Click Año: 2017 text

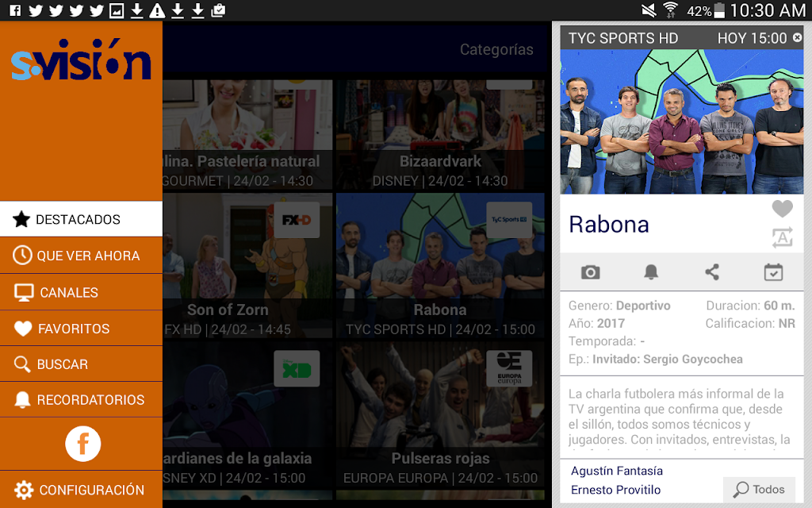[596, 324]
